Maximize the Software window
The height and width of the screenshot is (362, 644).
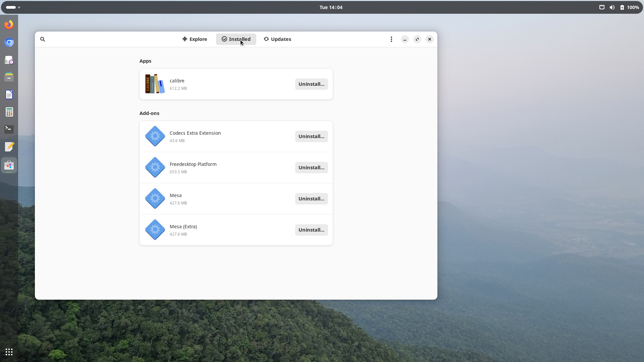(x=417, y=40)
